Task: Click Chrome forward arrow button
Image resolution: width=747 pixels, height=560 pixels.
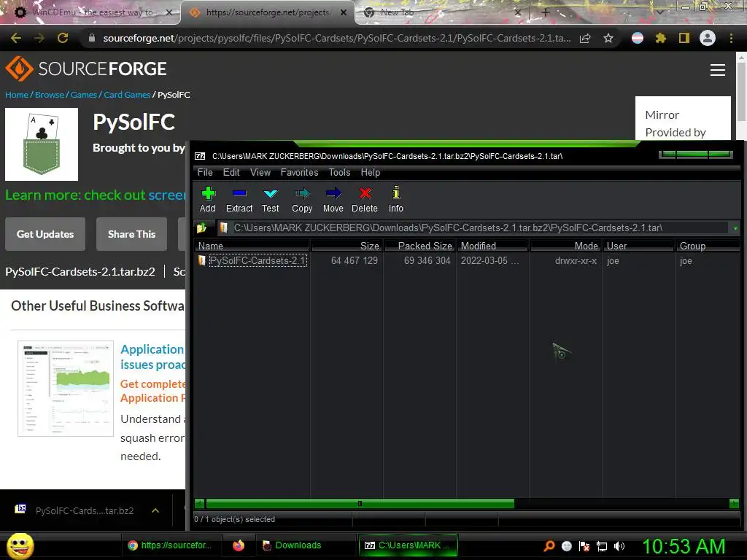Action: tap(39, 38)
